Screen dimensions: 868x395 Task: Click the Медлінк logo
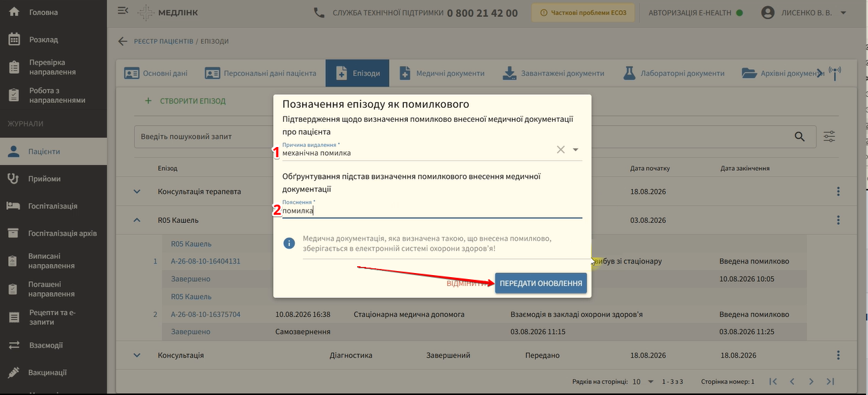[167, 13]
